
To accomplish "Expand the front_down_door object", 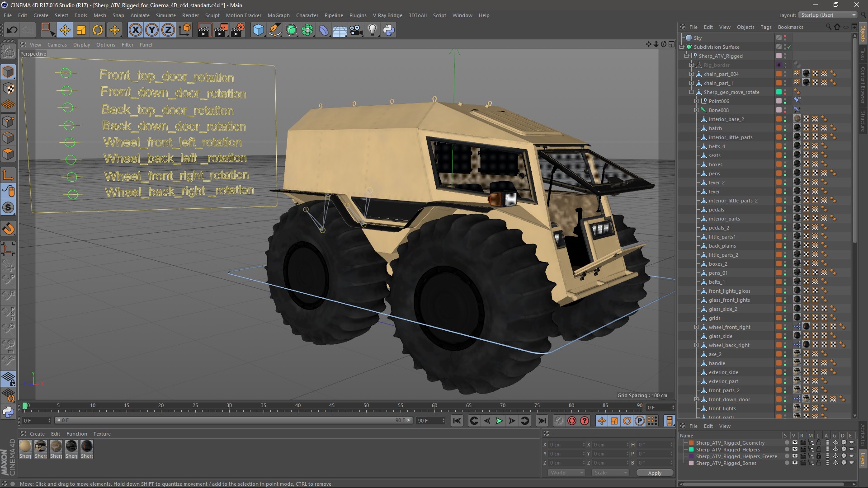I will 697,399.
